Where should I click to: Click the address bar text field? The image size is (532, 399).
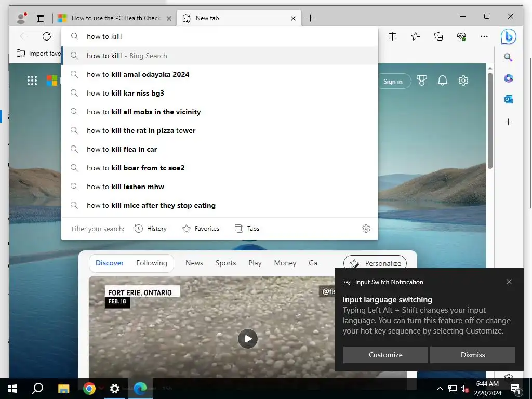(220, 36)
